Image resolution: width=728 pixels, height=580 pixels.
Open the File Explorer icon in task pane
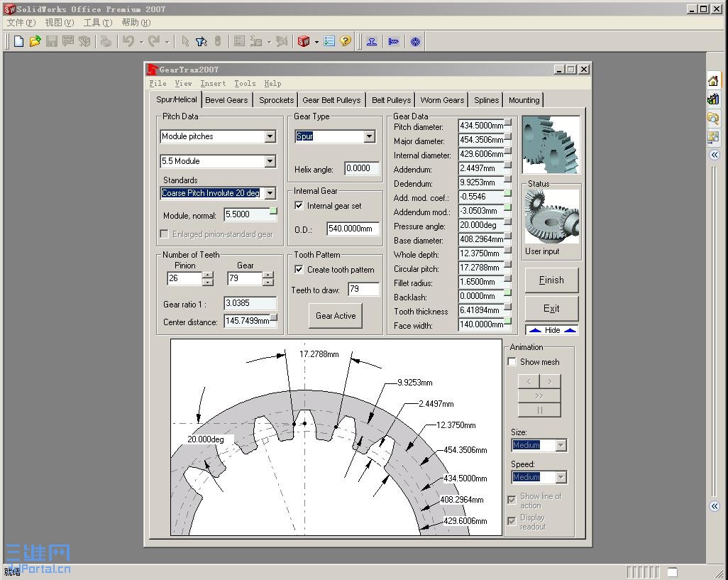(x=713, y=118)
